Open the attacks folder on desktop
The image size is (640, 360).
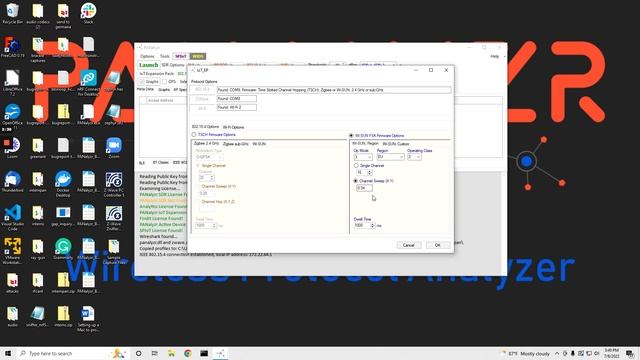click(x=12, y=283)
